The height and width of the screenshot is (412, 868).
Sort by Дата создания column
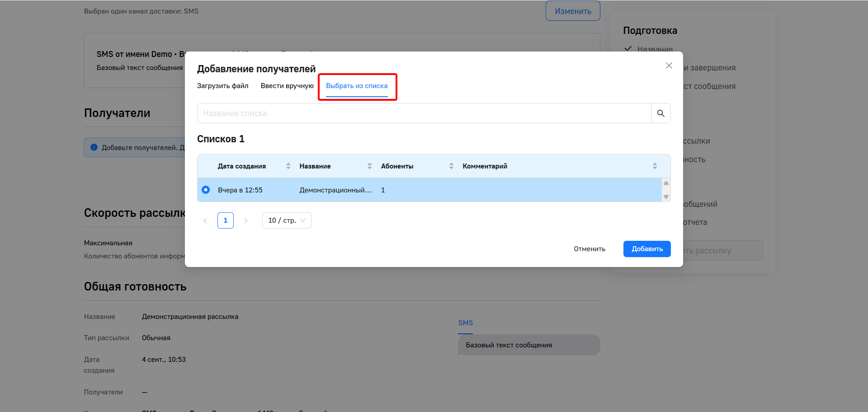[x=288, y=166]
